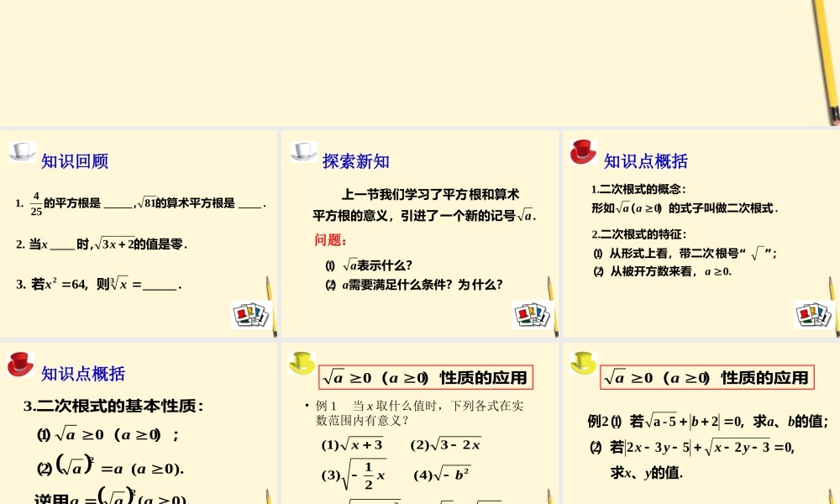Click red 问题: label
This screenshot has width=840, height=504.
point(330,240)
